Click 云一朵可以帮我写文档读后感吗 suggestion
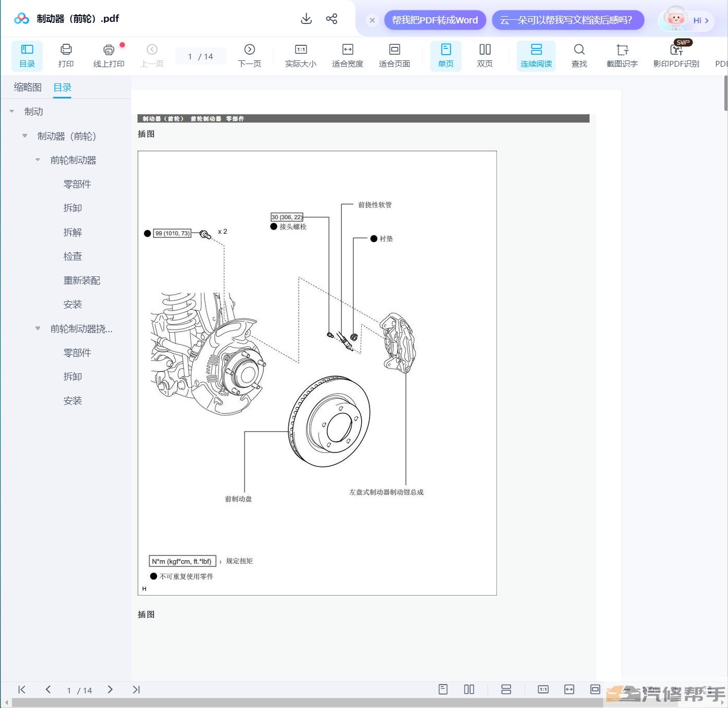 568,20
